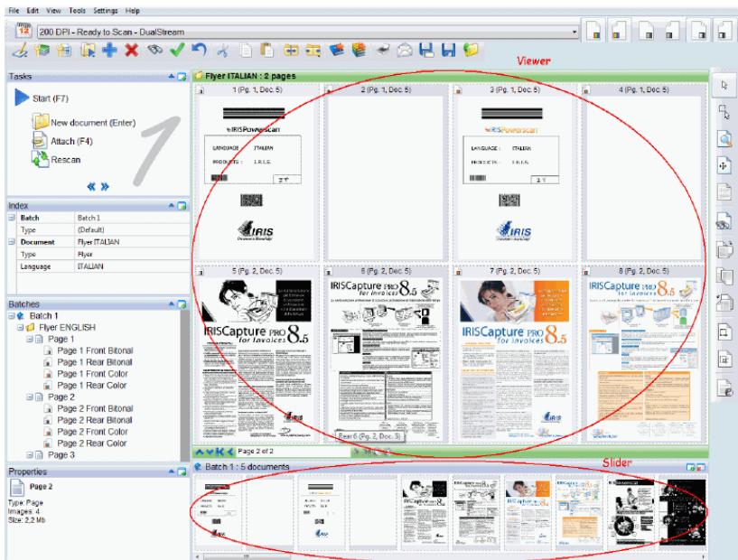Collapse the Batch group in Index
Screen dimensions: 738x560
tap(12, 218)
